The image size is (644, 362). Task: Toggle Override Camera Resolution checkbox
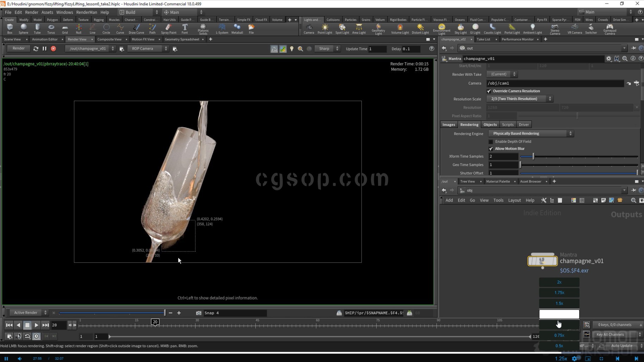click(x=489, y=91)
